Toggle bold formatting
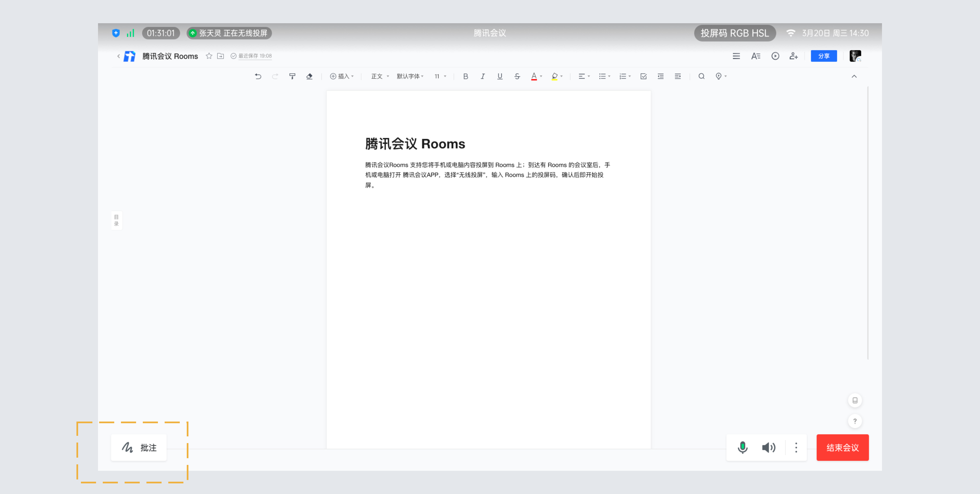 coord(465,76)
